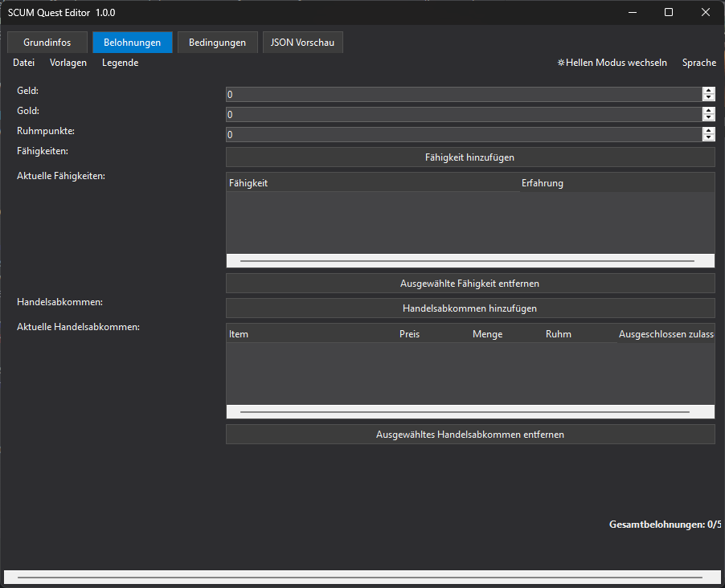Click the Geld input field
This screenshot has height=588, width=725.
463,95
